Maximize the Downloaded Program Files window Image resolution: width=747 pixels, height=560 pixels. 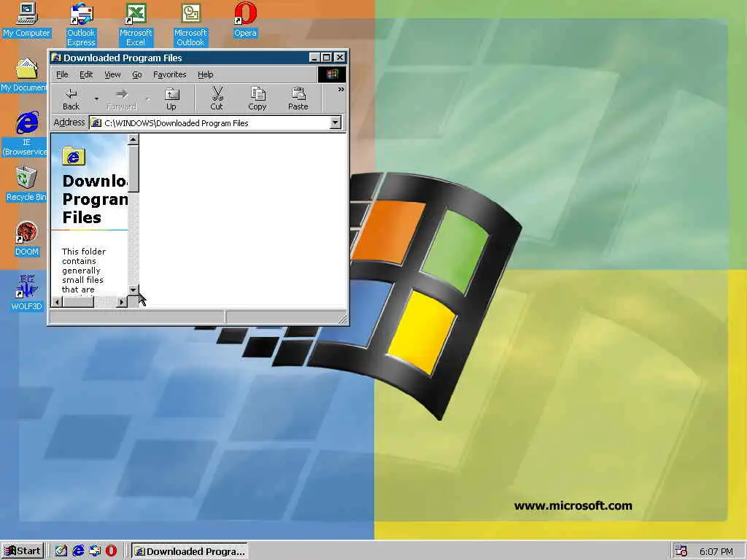tap(326, 58)
